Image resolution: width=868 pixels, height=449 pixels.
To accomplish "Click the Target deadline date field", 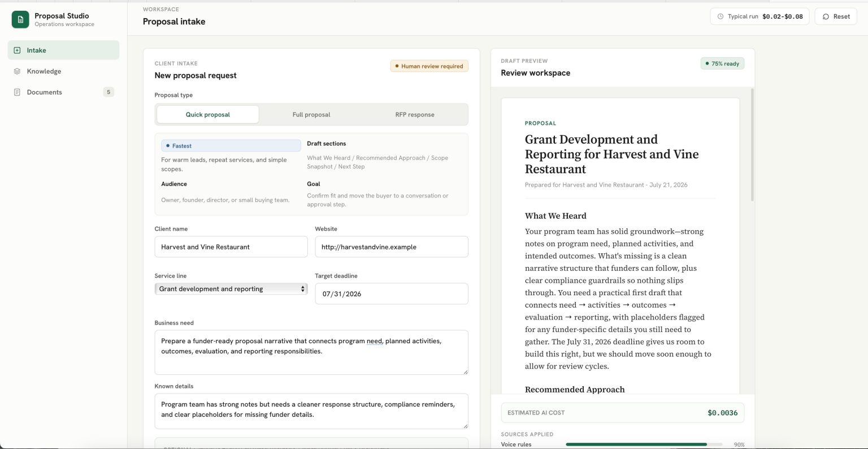I will (392, 293).
